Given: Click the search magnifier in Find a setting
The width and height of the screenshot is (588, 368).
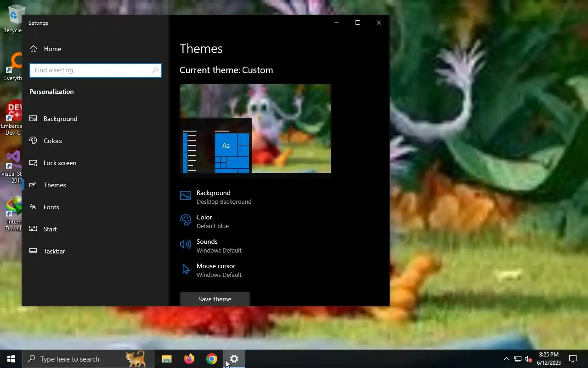Looking at the screenshot, I should [x=155, y=70].
